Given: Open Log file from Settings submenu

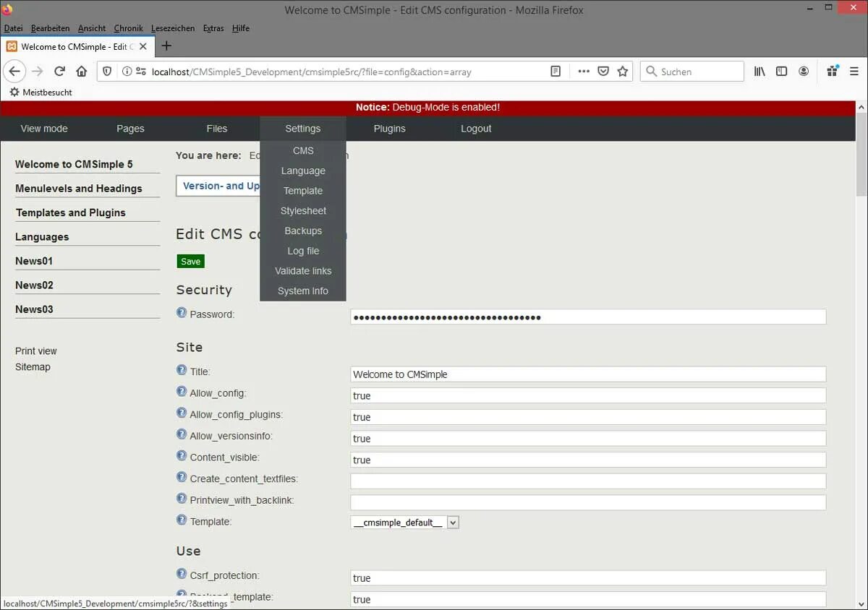Looking at the screenshot, I should (x=303, y=251).
